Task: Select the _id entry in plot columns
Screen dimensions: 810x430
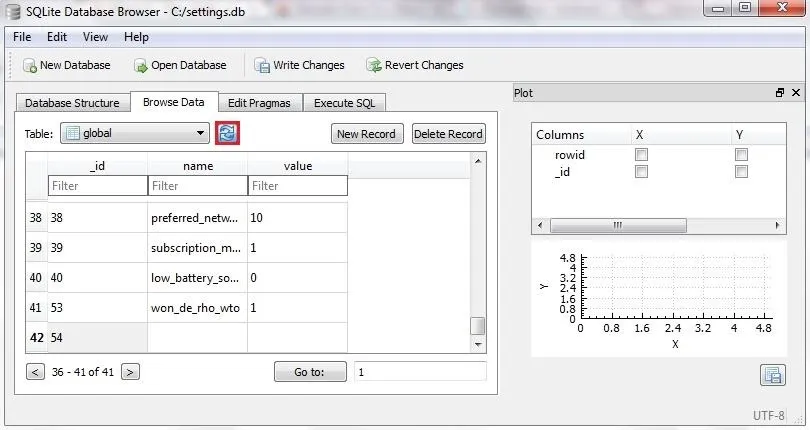Action: point(563,172)
